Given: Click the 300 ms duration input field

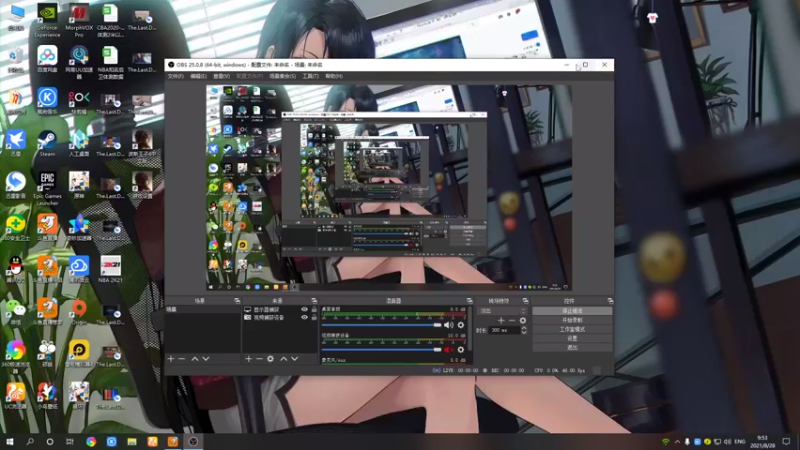Looking at the screenshot, I should [505, 330].
